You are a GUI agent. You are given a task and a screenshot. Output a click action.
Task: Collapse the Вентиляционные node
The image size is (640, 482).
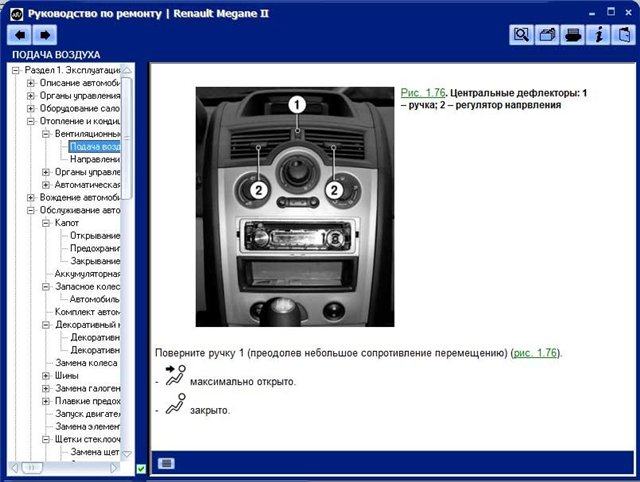46,134
